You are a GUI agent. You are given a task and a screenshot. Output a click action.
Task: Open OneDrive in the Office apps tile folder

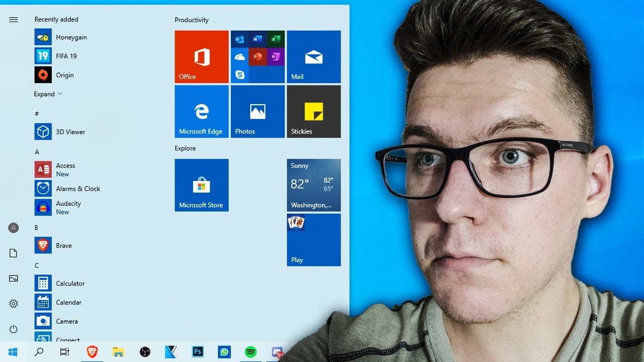pos(239,57)
